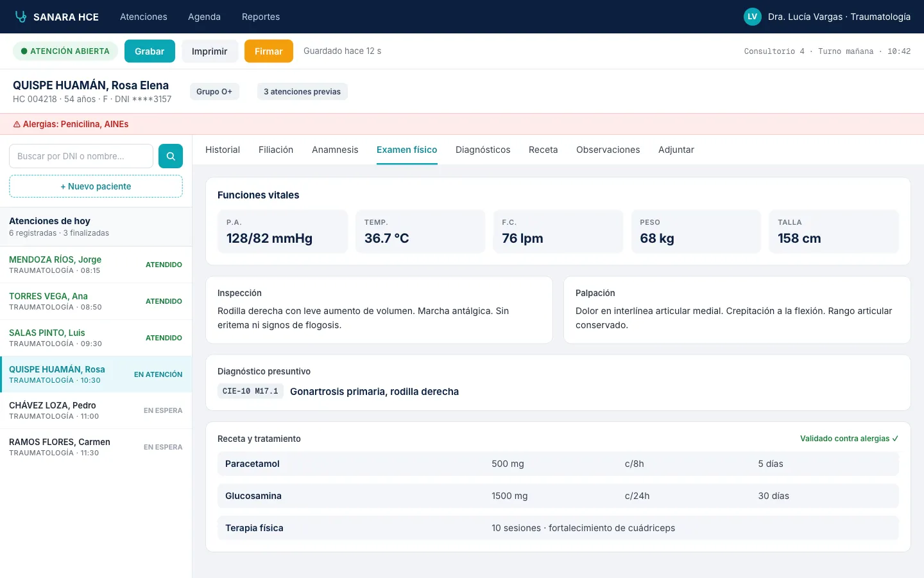Click the PESO 68 kg vital card
The image size is (924, 578).
pyautogui.click(x=696, y=231)
